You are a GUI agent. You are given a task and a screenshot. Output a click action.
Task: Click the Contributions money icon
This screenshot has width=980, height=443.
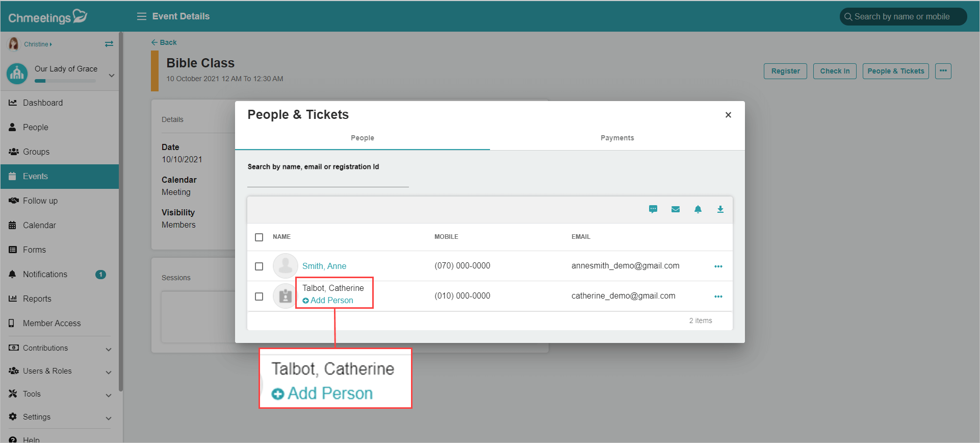pos(13,348)
